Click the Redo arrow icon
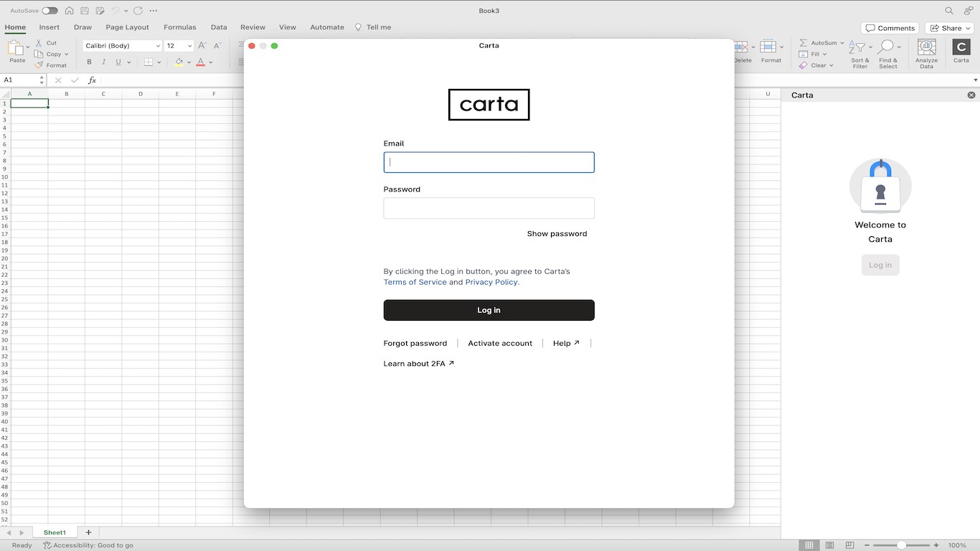 (138, 11)
